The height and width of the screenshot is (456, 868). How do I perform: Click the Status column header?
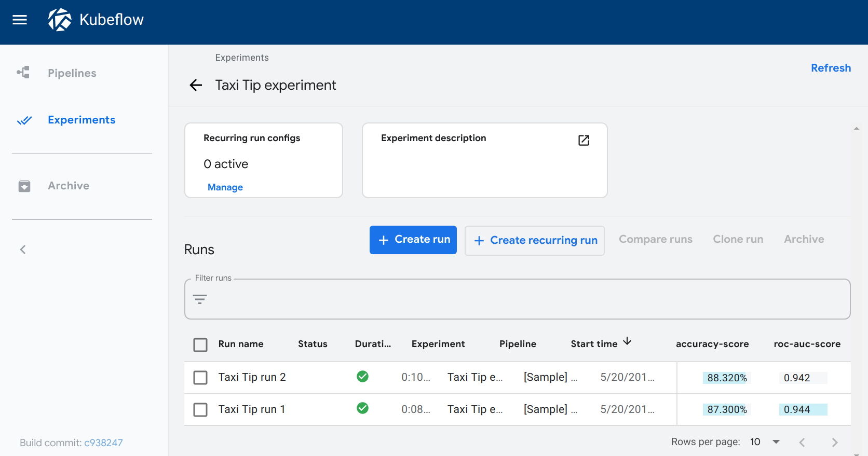point(313,344)
